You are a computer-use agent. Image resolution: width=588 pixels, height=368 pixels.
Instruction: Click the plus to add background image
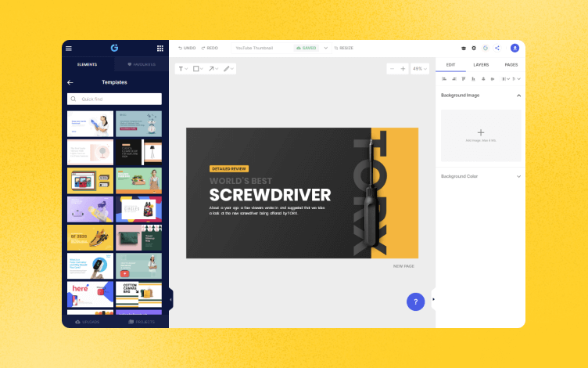481,132
